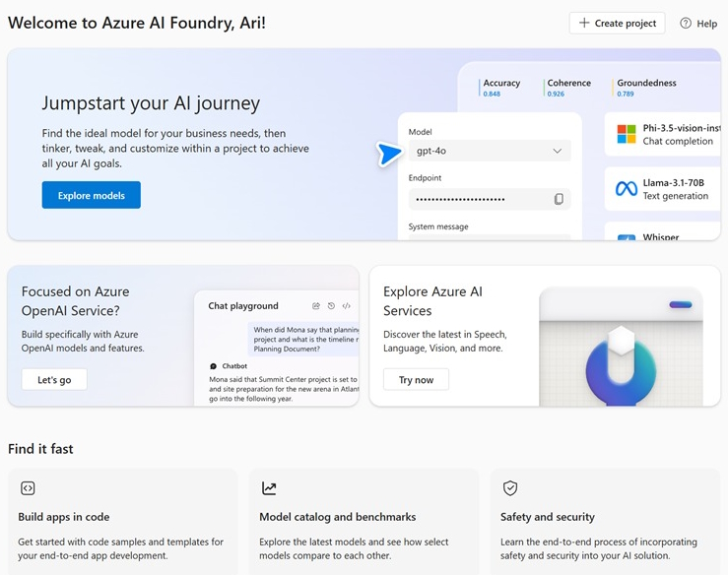The image size is (728, 575).
Task: Click the Meta logo icon
Action: pos(627,189)
